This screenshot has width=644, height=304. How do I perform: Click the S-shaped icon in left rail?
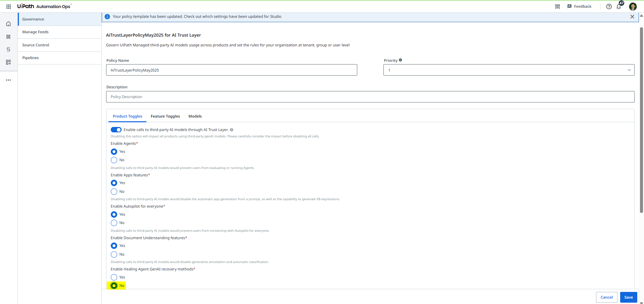coord(8,49)
